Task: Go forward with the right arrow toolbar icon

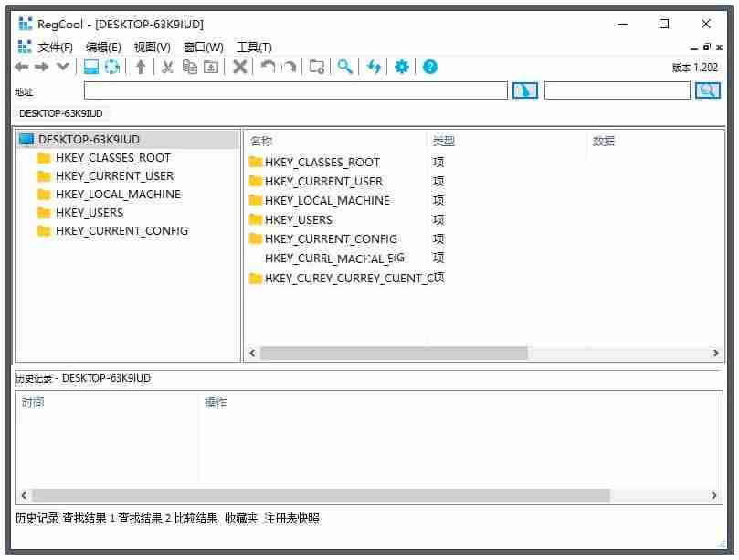Action: [x=42, y=67]
